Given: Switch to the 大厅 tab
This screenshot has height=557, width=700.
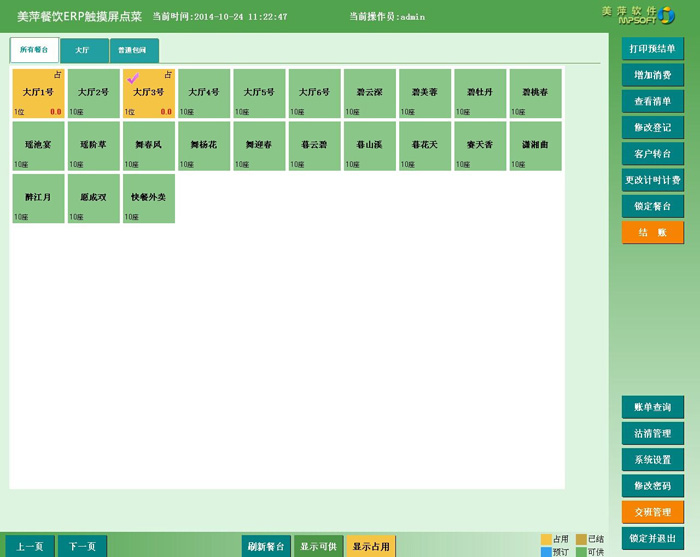Looking at the screenshot, I should coord(81,50).
